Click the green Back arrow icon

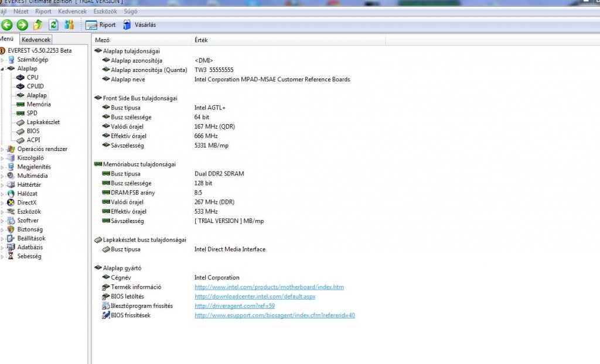(7, 25)
